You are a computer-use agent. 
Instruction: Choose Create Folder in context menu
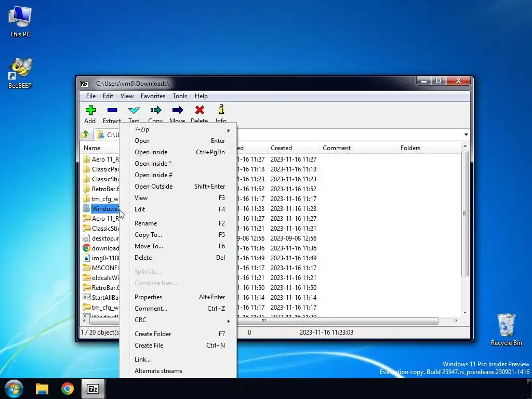pyautogui.click(x=178, y=334)
